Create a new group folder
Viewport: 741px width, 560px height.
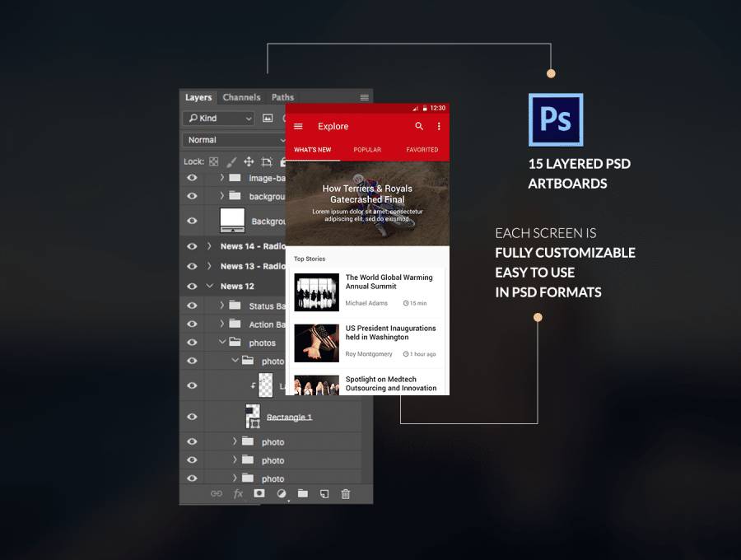point(302,493)
